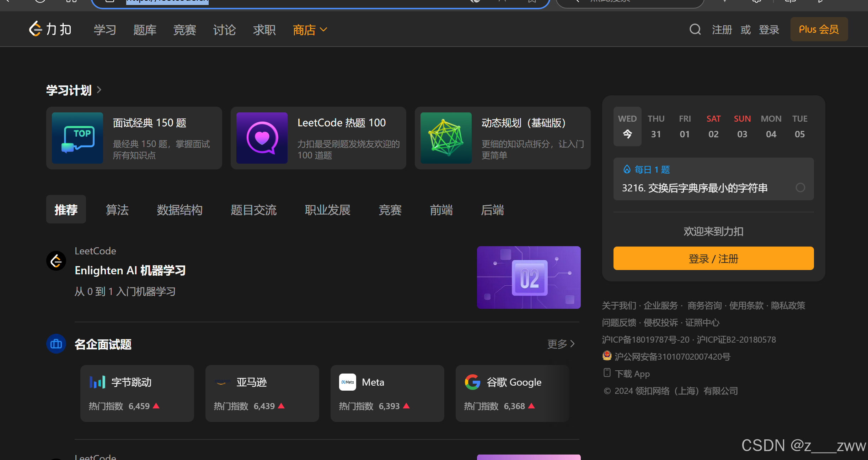Image resolution: width=868 pixels, height=460 pixels.
Task: Select WED today in the week calendar
Action: point(627,126)
